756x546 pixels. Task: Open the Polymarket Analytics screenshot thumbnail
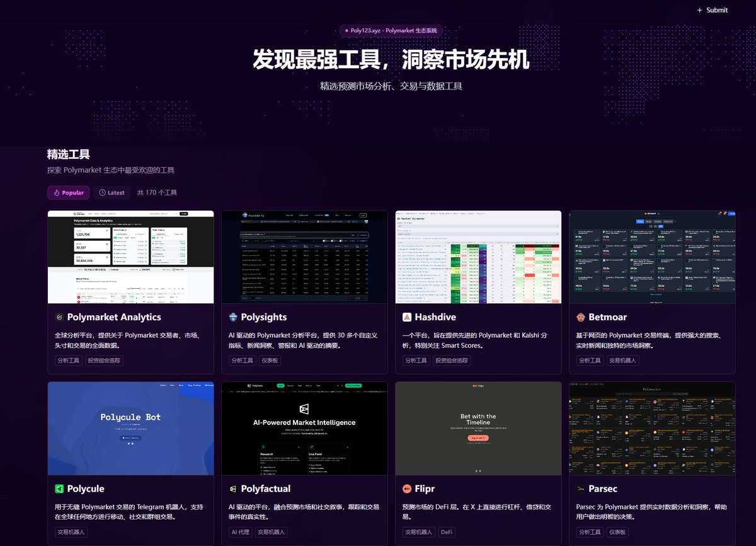[130, 257]
